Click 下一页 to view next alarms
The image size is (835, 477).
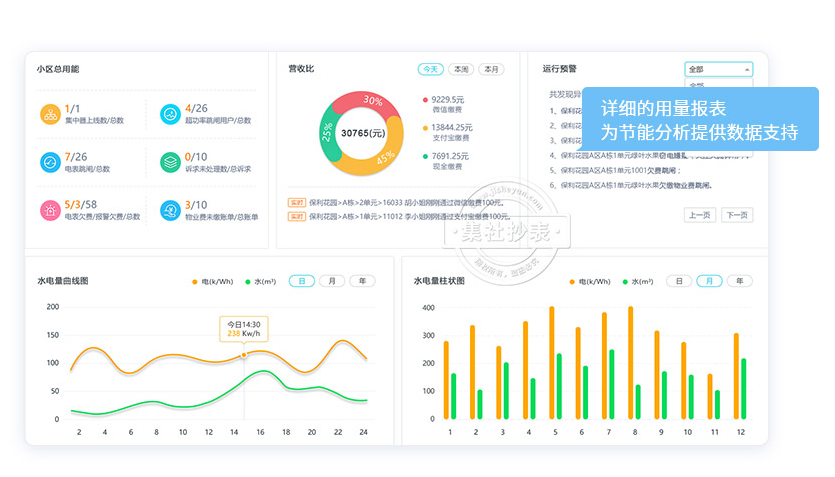[737, 215]
